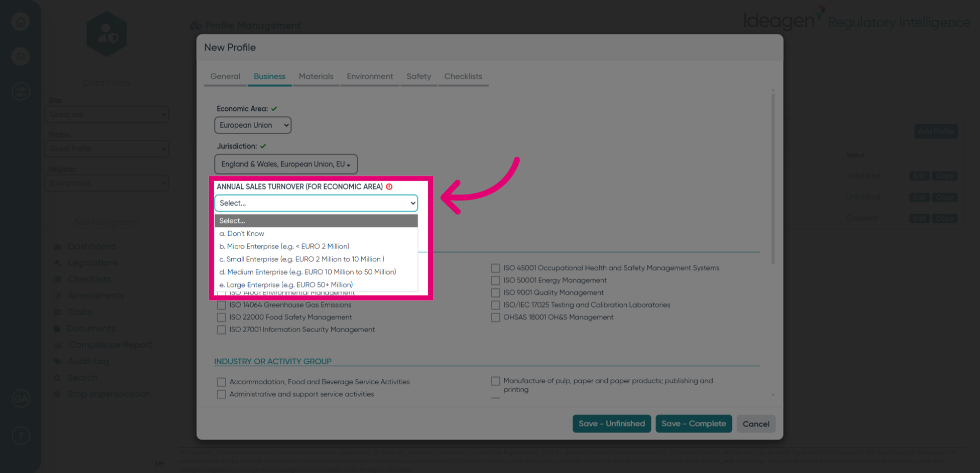The height and width of the screenshot is (473, 980).
Task: Click the Ideagen Regulatory Intelligence logo
Action: coord(856,19)
